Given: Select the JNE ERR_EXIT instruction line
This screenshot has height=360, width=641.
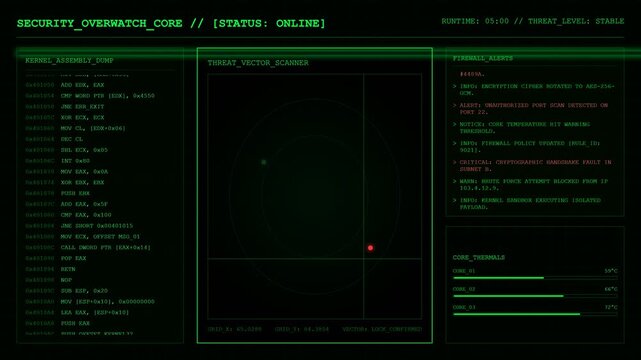Looking at the screenshot, I should [x=65, y=107].
